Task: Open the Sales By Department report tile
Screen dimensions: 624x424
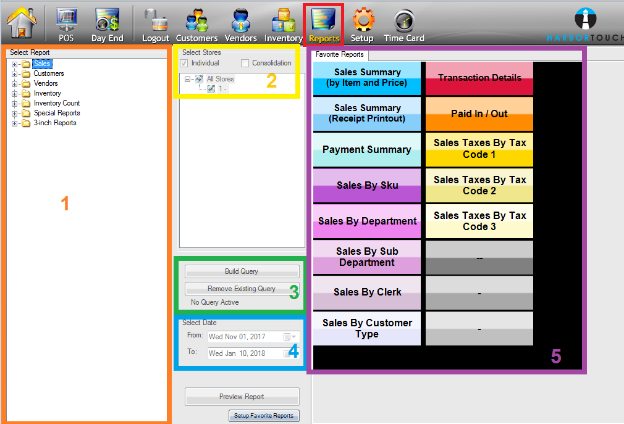Action: tap(367, 220)
